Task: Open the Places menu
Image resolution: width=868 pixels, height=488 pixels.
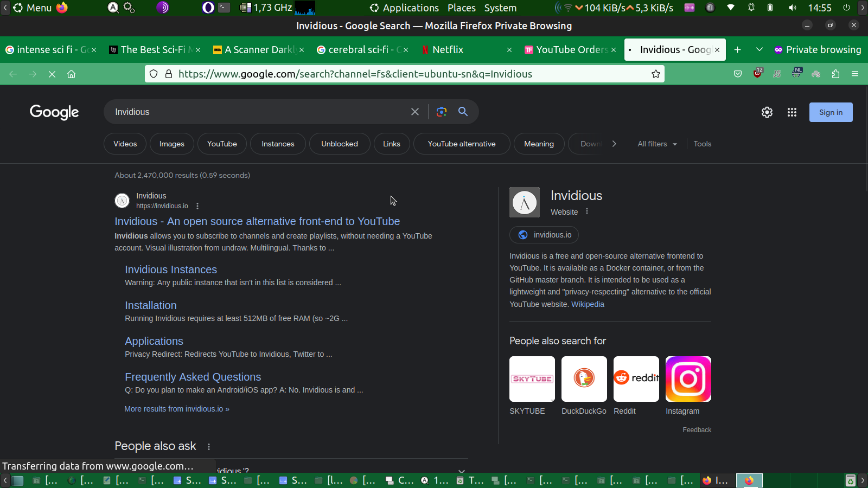Action: pos(462,8)
